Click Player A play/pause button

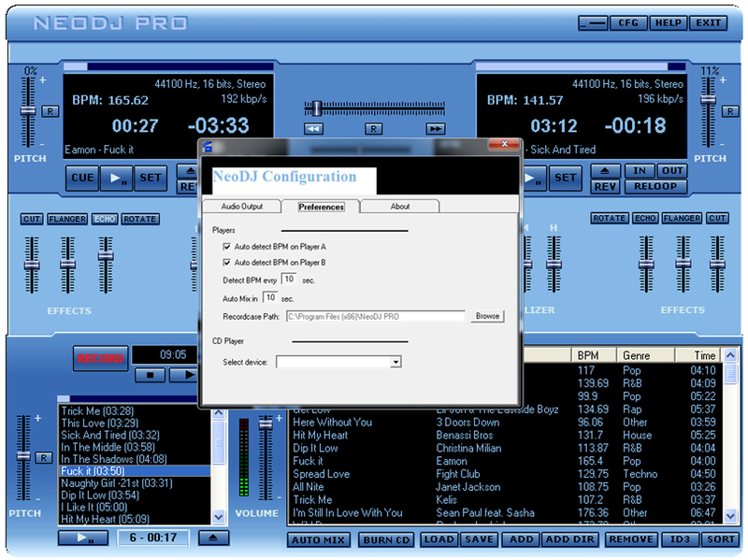[117, 178]
